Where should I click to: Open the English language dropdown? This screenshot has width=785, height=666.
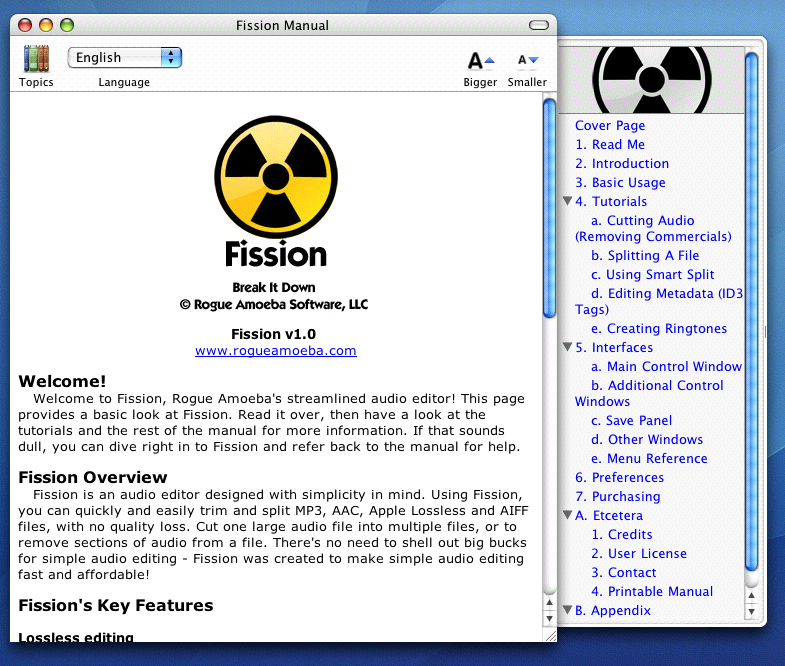[125, 58]
